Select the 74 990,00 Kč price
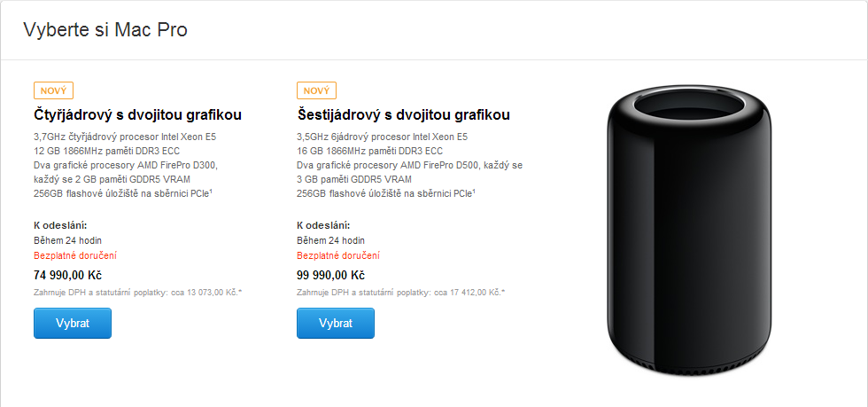 67,275
